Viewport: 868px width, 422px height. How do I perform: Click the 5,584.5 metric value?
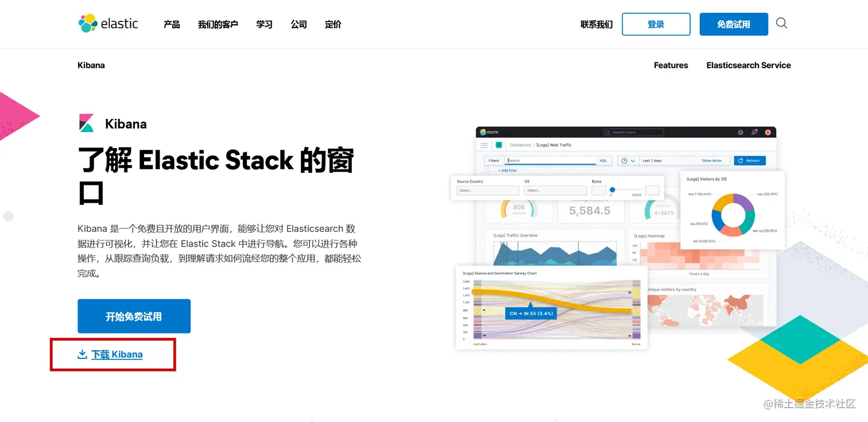point(590,211)
